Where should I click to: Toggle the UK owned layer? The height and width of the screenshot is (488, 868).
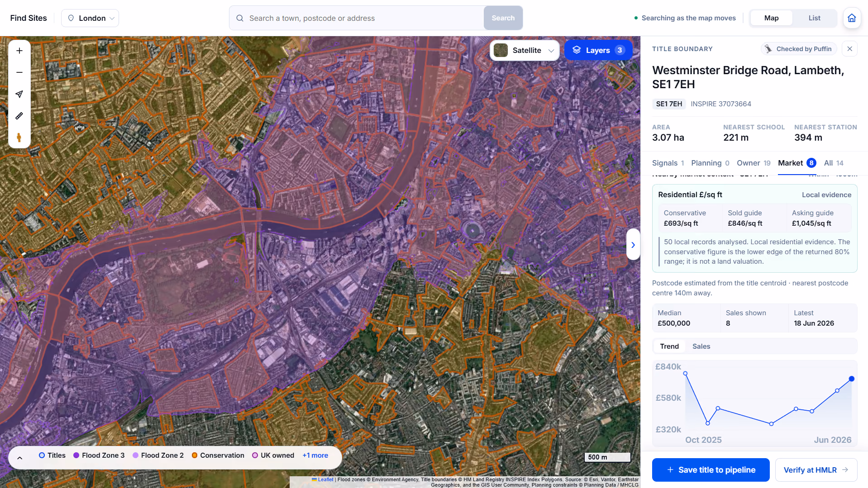[x=273, y=455]
